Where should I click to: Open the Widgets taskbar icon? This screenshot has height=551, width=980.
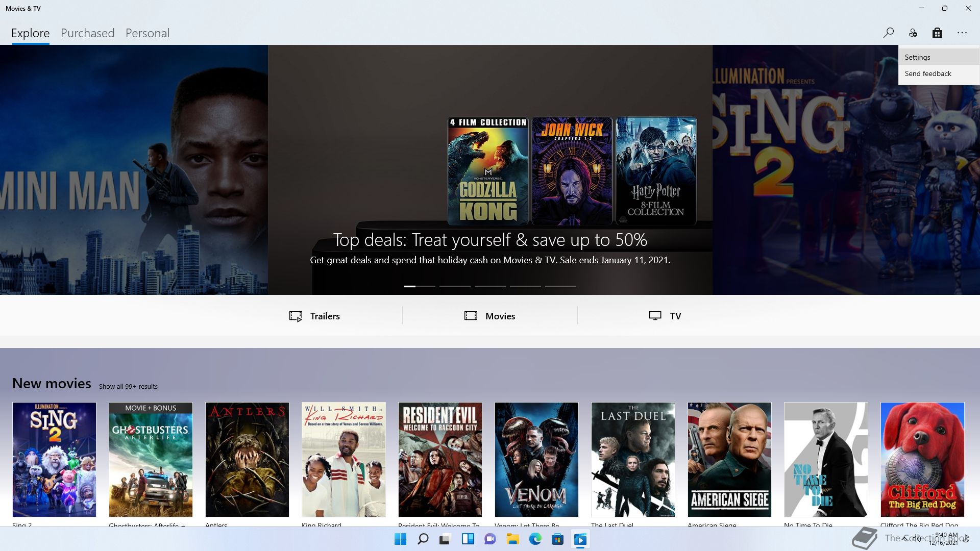click(468, 539)
